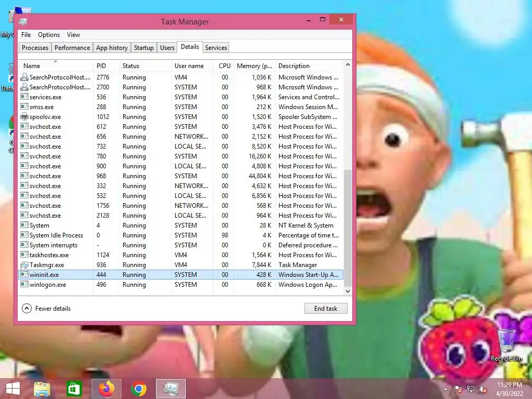Switch to the Processes tab
The width and height of the screenshot is (532, 399).
[x=35, y=47]
